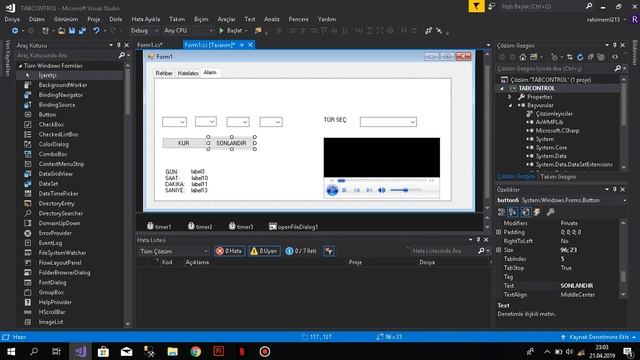Open the TÜR SEÇ combo box
The height and width of the screenshot is (360, 640).
[x=388, y=122]
